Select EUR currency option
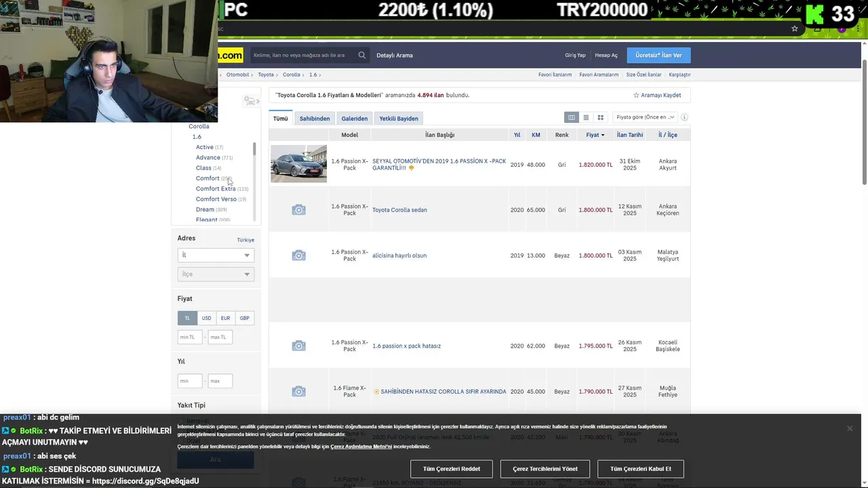The image size is (868, 488). point(225,318)
